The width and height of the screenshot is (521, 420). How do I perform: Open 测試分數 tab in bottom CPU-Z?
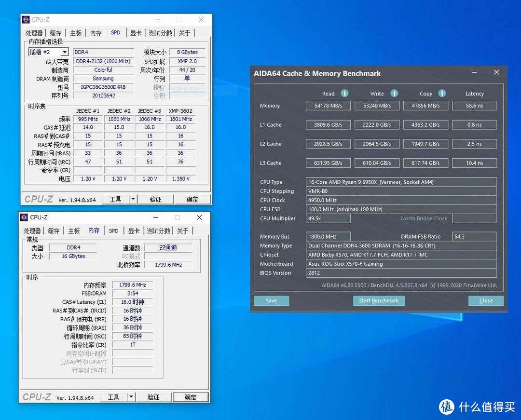[158, 231]
